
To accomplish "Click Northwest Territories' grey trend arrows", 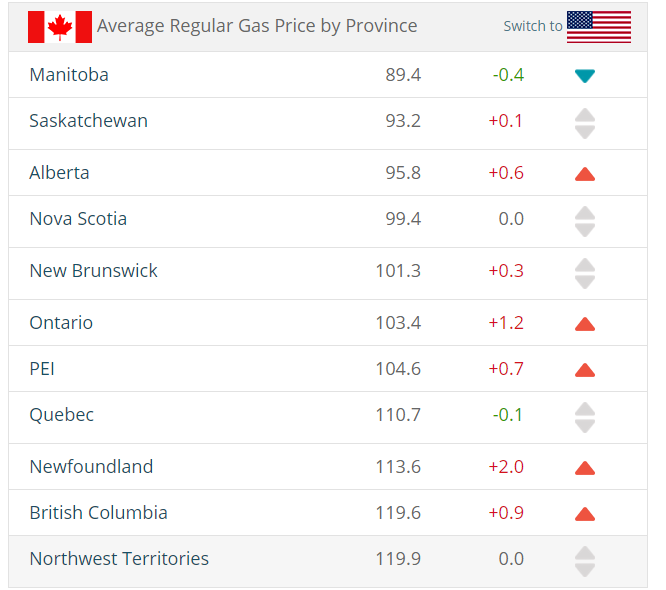I will [585, 561].
